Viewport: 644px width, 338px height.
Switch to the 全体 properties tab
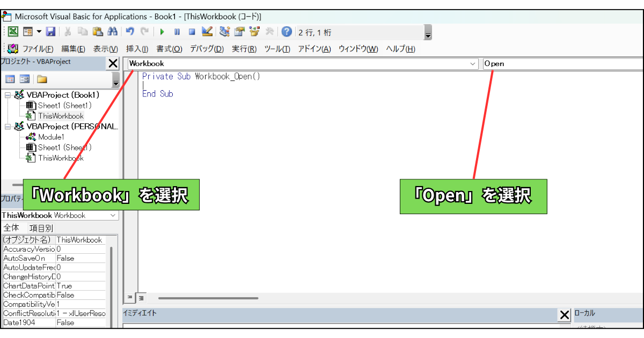pyautogui.click(x=11, y=227)
